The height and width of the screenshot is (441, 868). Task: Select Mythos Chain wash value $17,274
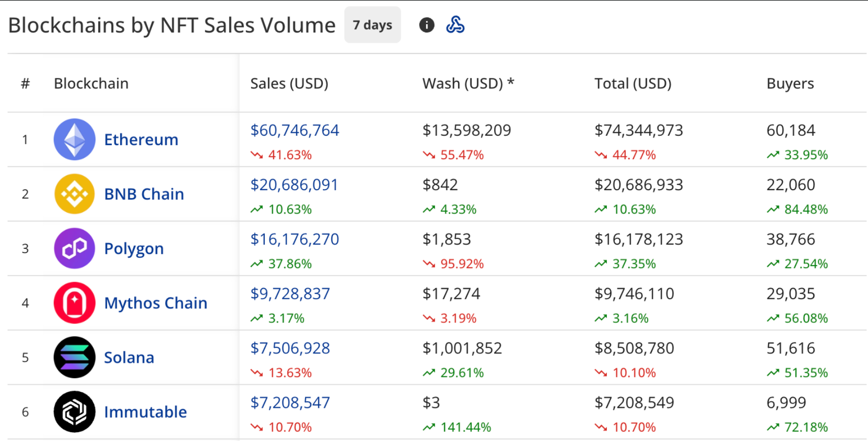[x=451, y=294]
